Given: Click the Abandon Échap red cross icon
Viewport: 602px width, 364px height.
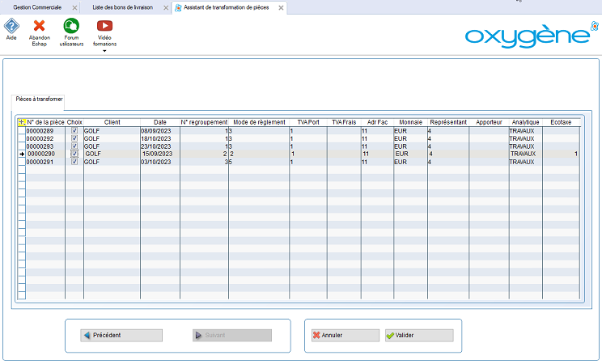Looking at the screenshot, I should click(x=39, y=26).
